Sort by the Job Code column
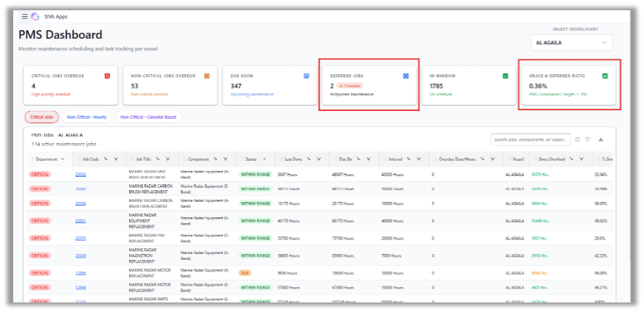 point(106,159)
